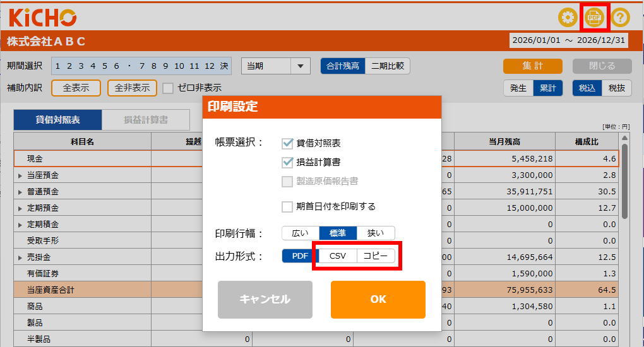Screen dimensions: 644x347
Task: Uncheck the 損益計算書 checkbox
Action: point(288,162)
